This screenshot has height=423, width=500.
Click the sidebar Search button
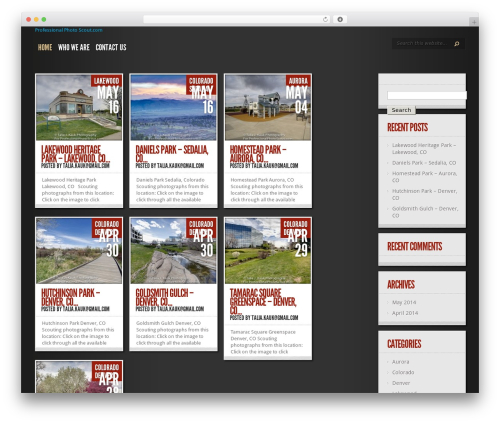(x=401, y=110)
